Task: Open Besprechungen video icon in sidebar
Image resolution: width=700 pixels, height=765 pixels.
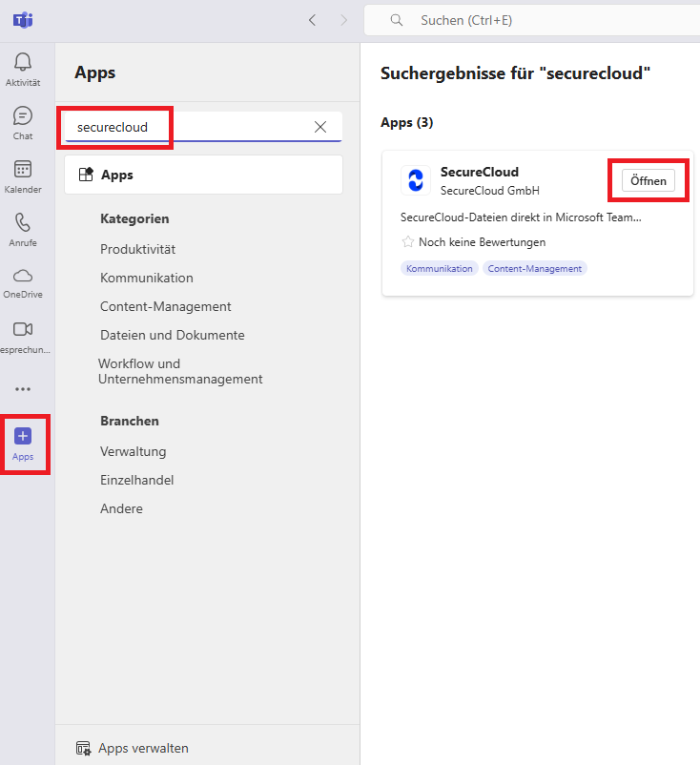Action: coord(23,329)
